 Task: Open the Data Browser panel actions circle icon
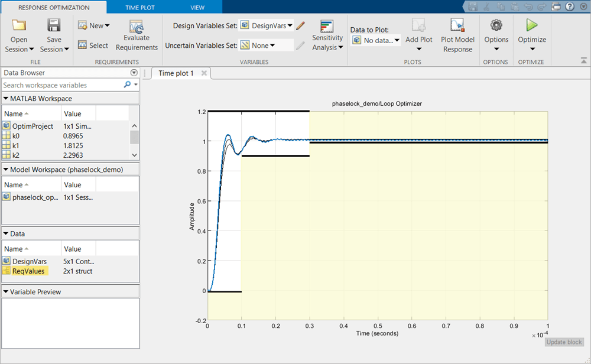coord(134,73)
